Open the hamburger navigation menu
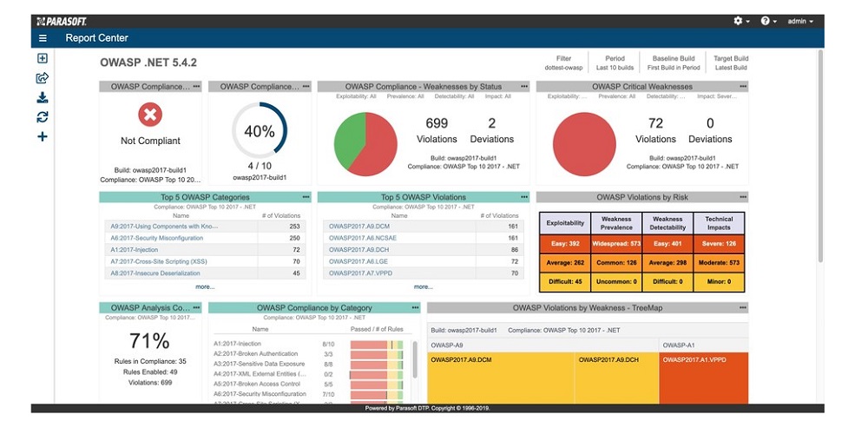The width and height of the screenshot is (868, 434). click(x=43, y=38)
